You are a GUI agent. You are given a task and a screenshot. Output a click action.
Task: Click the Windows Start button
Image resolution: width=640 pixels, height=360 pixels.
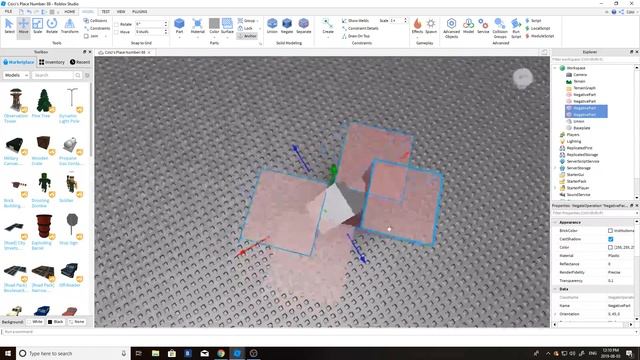(x=8, y=353)
